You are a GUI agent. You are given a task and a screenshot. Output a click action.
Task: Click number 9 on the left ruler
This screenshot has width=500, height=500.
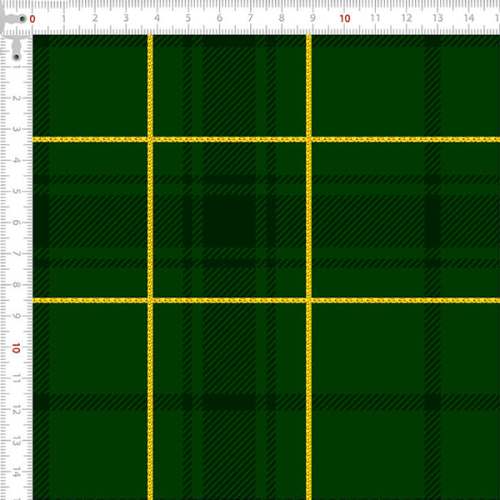tap(16, 316)
